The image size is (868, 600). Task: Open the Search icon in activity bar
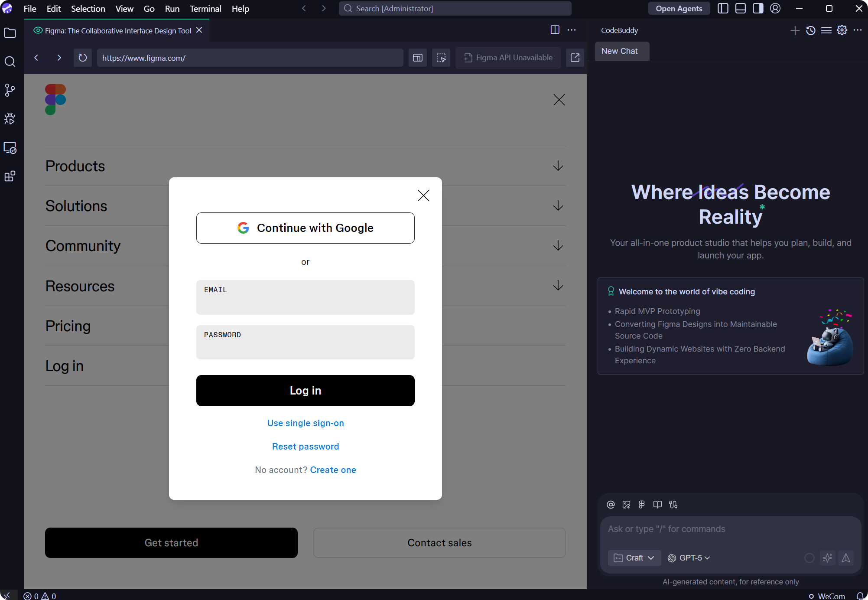click(10, 62)
